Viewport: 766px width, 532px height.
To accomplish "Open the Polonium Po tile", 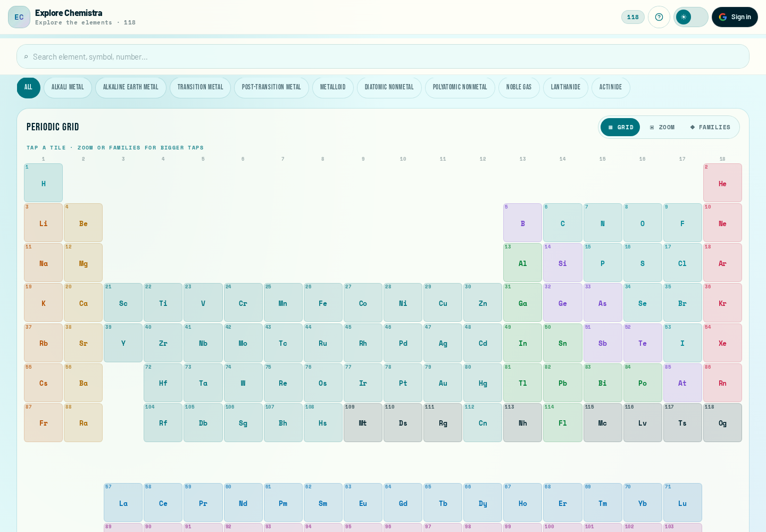I will pyautogui.click(x=643, y=383).
